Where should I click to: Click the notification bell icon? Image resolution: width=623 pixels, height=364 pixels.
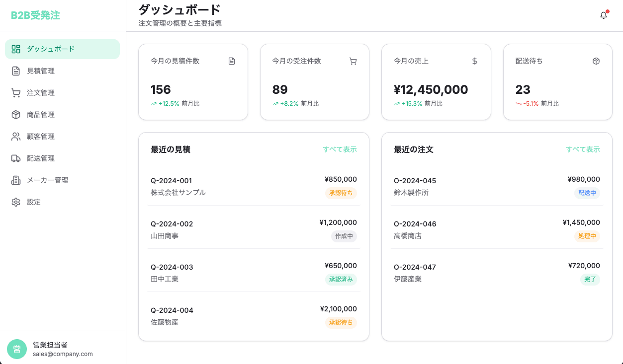(604, 15)
